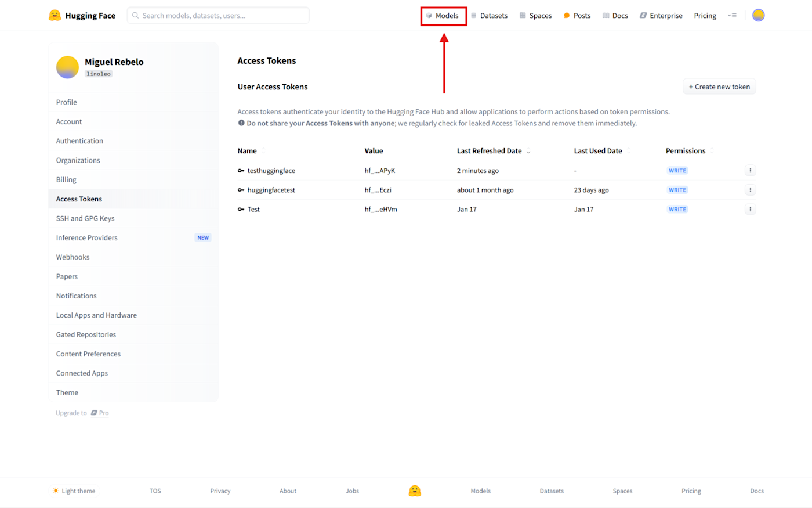
Task: Open Webhooks settings in sidebar
Action: (x=133, y=257)
